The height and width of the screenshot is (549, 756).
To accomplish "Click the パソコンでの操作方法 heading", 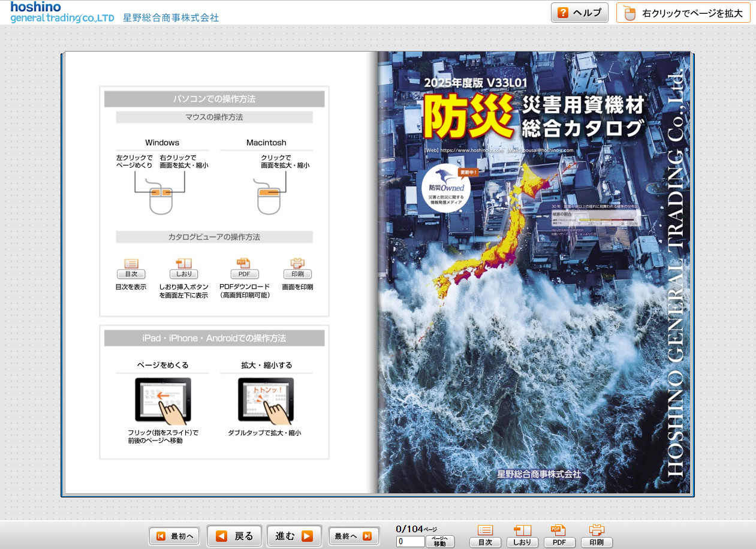I will coord(215,99).
